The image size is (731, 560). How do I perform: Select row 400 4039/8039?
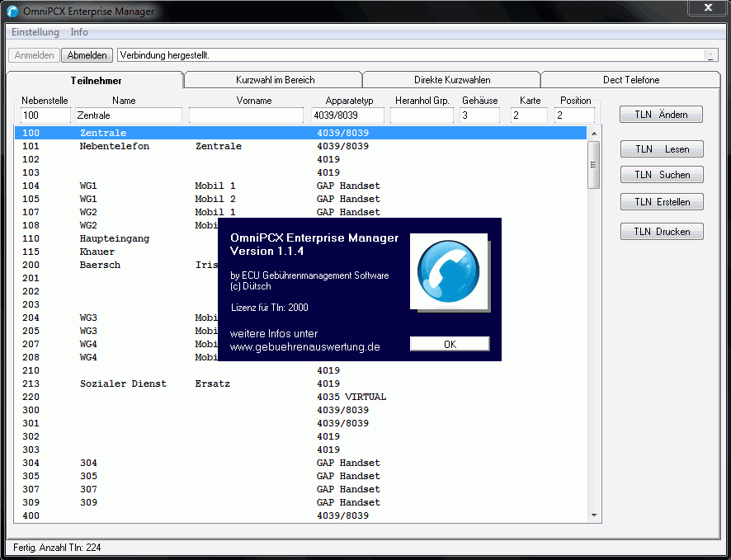tap(300, 515)
